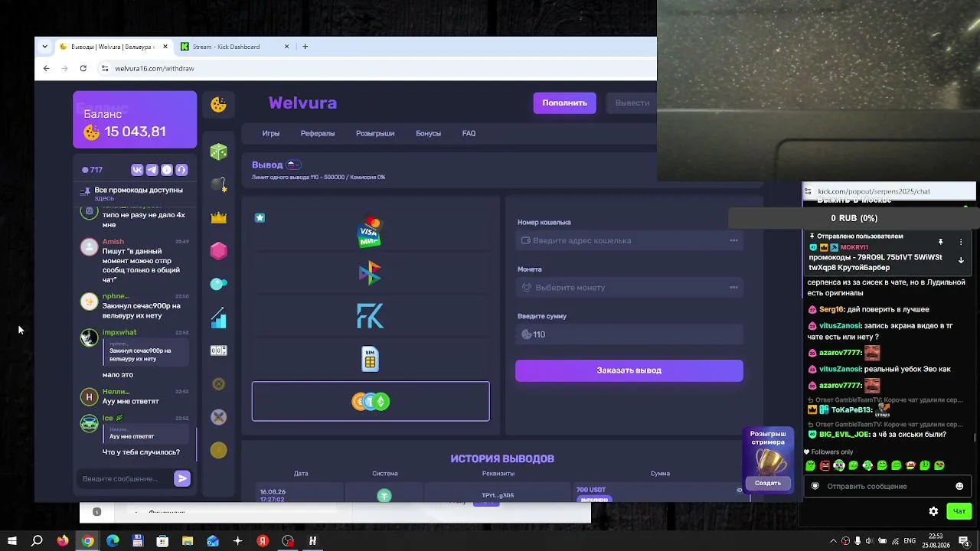This screenshot has height=551, width=980.
Task: Open the browser tab search chevron
Action: 44,47
